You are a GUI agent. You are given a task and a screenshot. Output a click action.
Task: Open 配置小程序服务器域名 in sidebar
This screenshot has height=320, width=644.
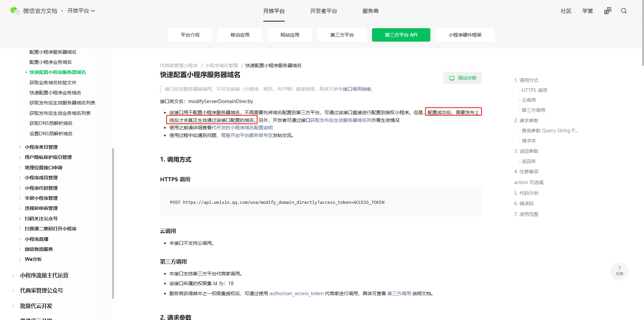[x=53, y=52]
